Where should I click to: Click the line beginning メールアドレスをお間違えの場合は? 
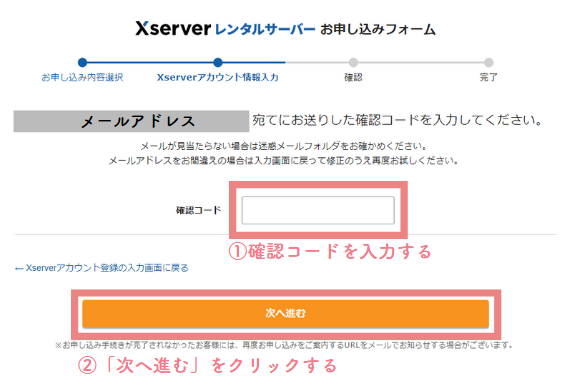[x=284, y=161]
